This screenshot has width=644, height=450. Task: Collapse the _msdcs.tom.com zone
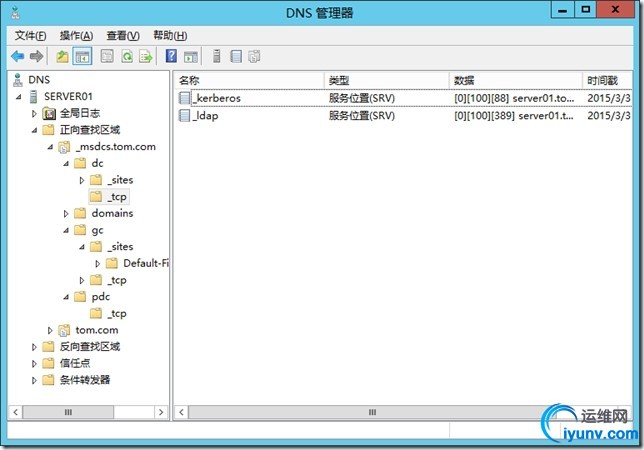50,147
